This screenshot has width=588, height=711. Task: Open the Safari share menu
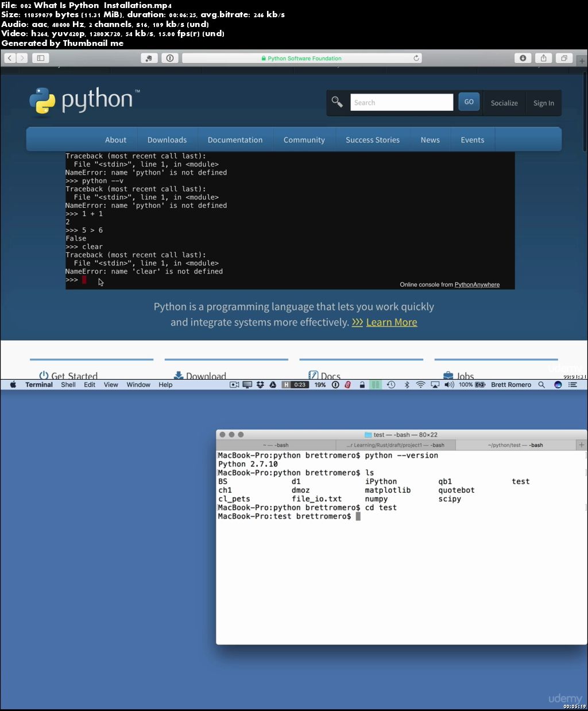[543, 58]
